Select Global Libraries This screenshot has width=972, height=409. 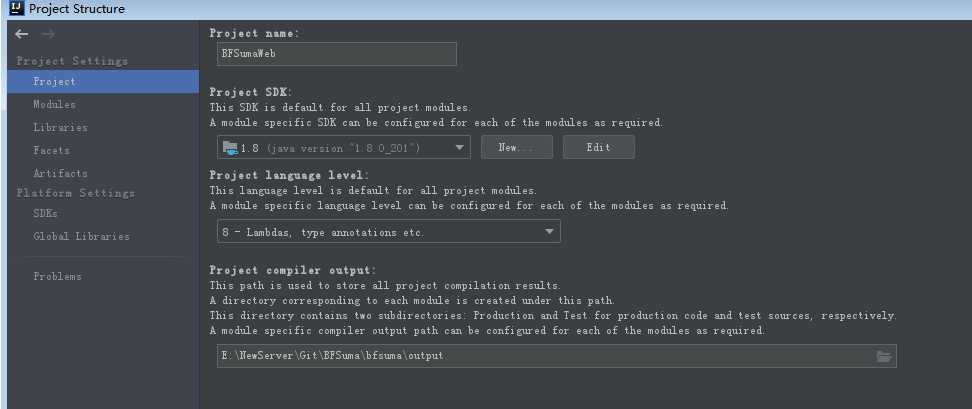pyautogui.click(x=81, y=237)
